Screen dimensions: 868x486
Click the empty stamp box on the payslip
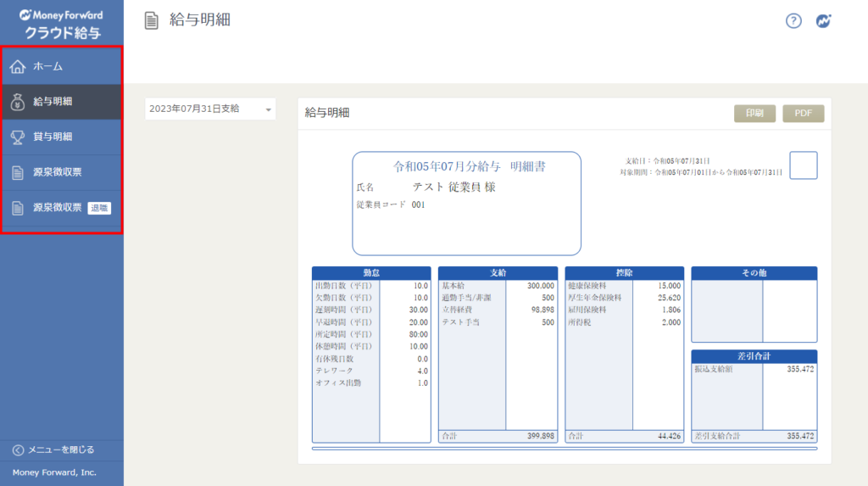[804, 165]
